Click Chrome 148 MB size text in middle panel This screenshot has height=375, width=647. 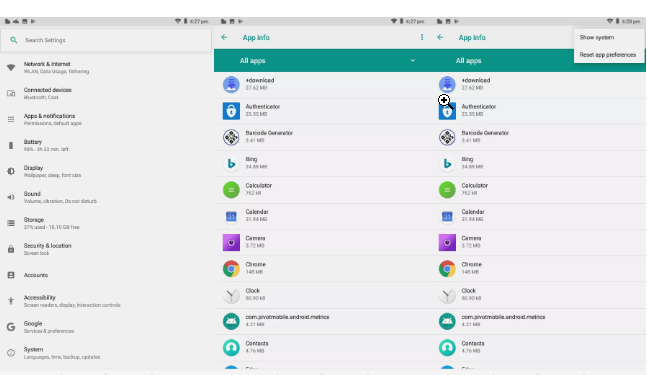pyautogui.click(x=254, y=272)
